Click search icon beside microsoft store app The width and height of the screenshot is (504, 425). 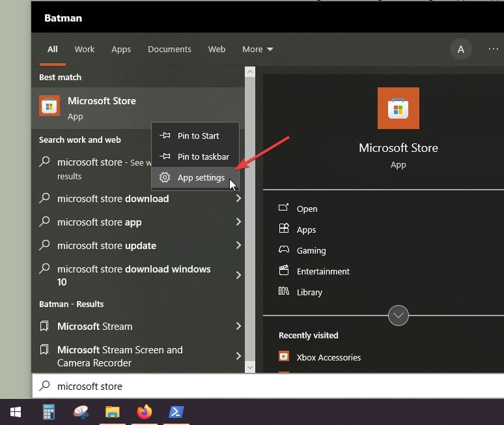coord(44,222)
